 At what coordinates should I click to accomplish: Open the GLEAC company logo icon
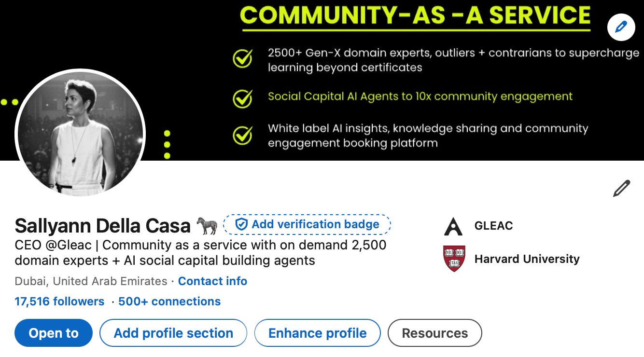(x=453, y=226)
